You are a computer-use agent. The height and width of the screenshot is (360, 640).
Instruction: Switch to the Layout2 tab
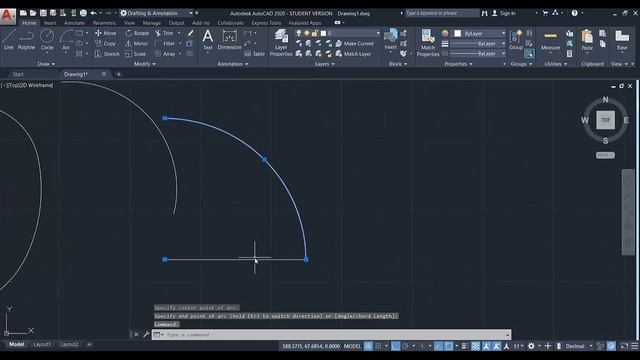coord(69,344)
